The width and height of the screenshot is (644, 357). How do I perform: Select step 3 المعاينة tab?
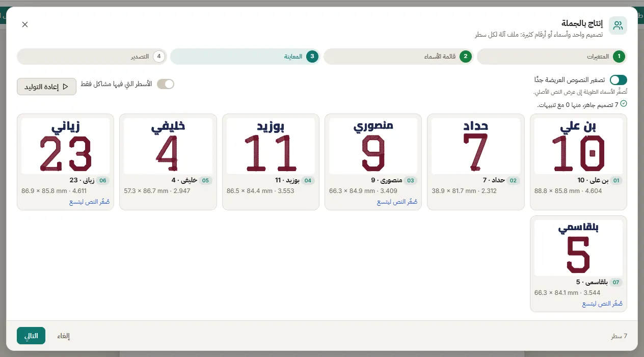[245, 57]
